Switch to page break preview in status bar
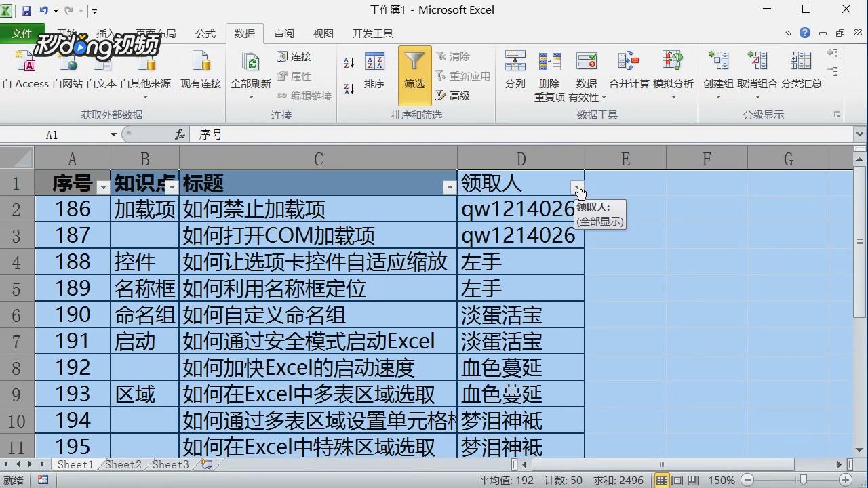 coord(692,480)
